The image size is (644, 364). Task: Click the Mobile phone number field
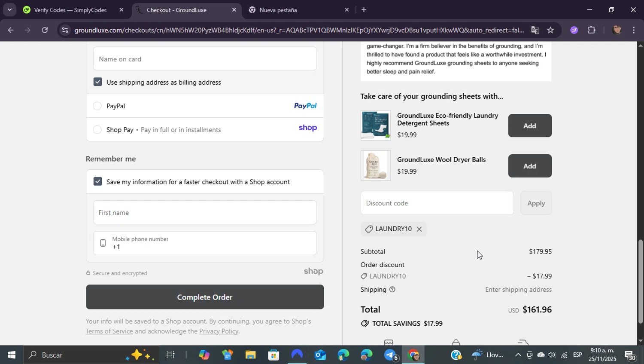pyautogui.click(x=205, y=243)
